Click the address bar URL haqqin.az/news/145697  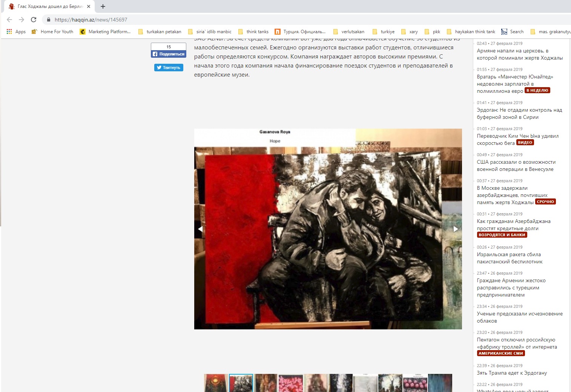(91, 20)
